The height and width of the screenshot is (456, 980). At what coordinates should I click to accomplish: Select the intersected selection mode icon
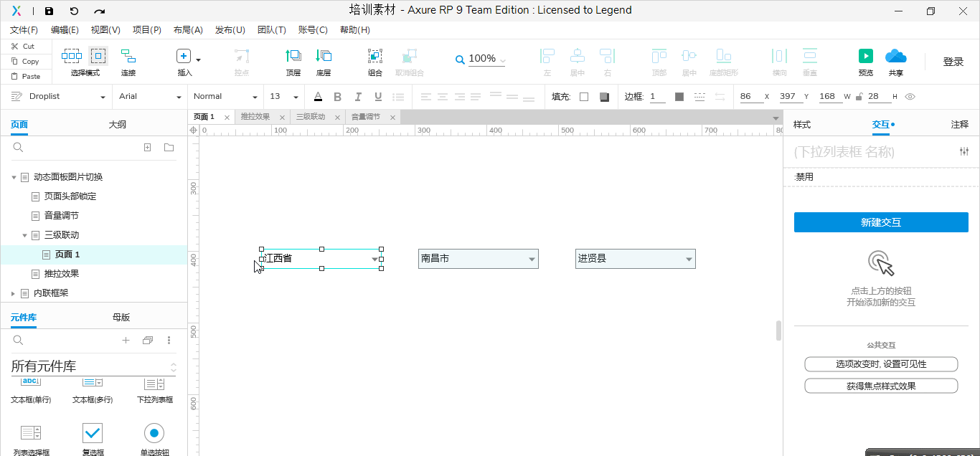(72, 56)
